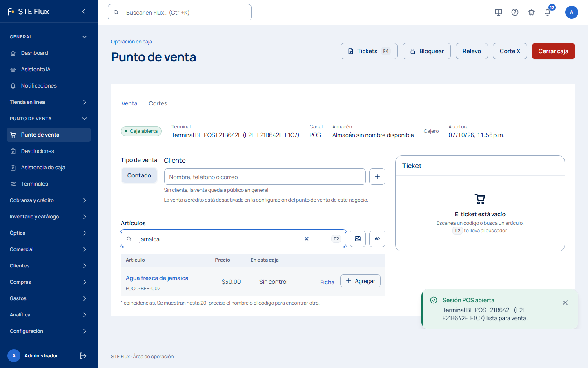Log out using the sidebar exit icon
Viewport: 588px width, 368px height.
click(x=83, y=356)
